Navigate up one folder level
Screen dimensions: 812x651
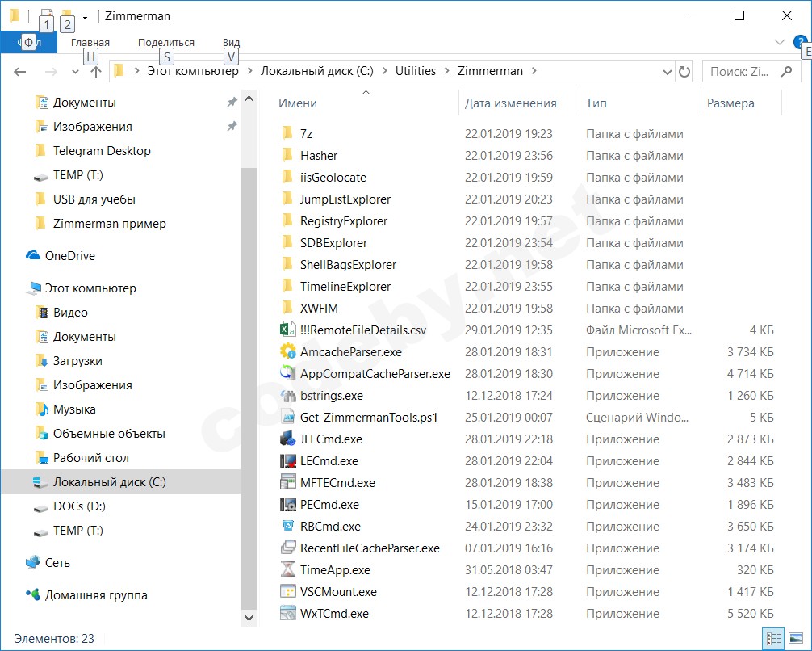(x=96, y=71)
